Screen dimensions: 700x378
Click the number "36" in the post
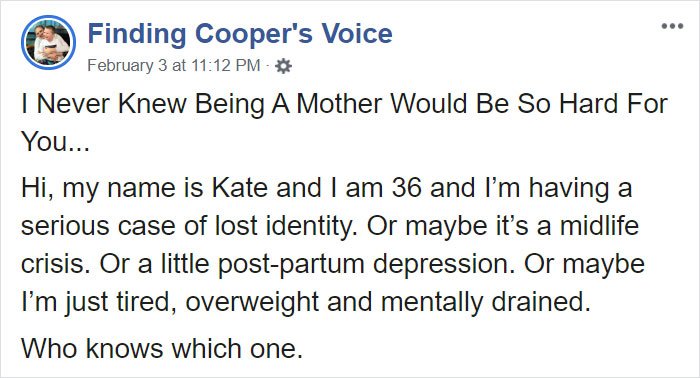406,188
